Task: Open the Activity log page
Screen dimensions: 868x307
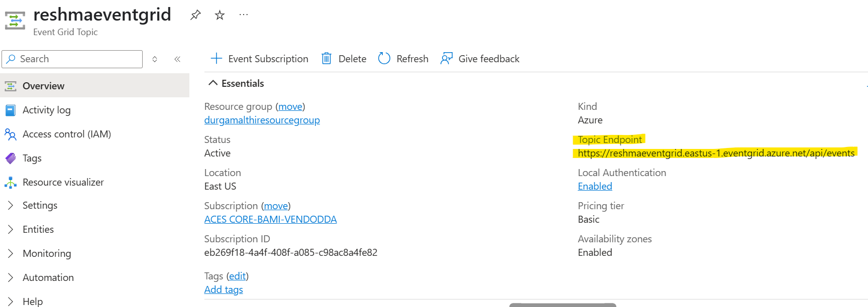Action: (94, 110)
